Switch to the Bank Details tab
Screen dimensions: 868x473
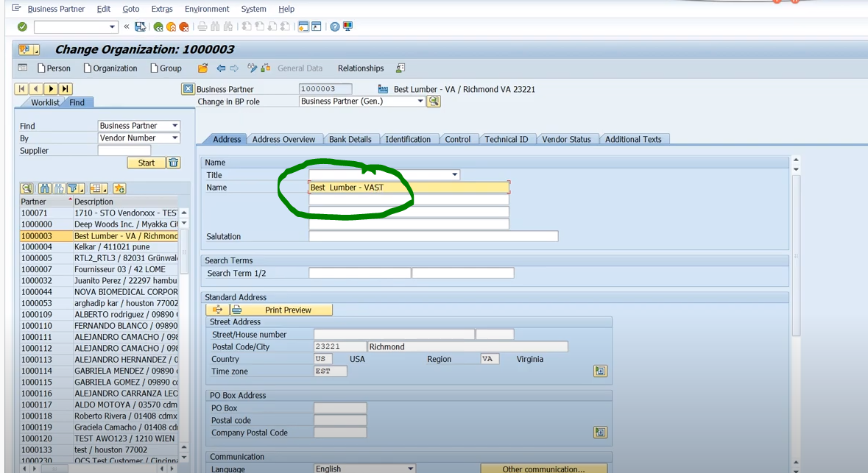coord(350,139)
